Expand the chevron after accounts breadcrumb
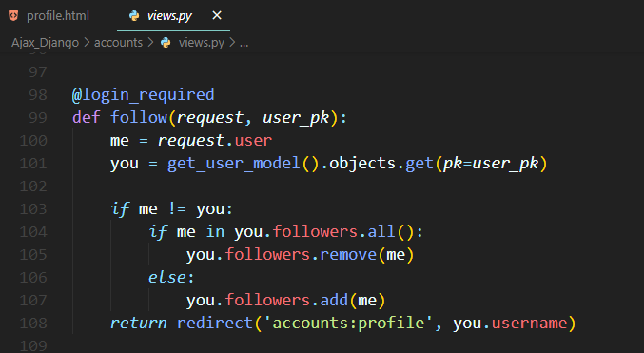This screenshot has height=353, width=644. [150, 42]
